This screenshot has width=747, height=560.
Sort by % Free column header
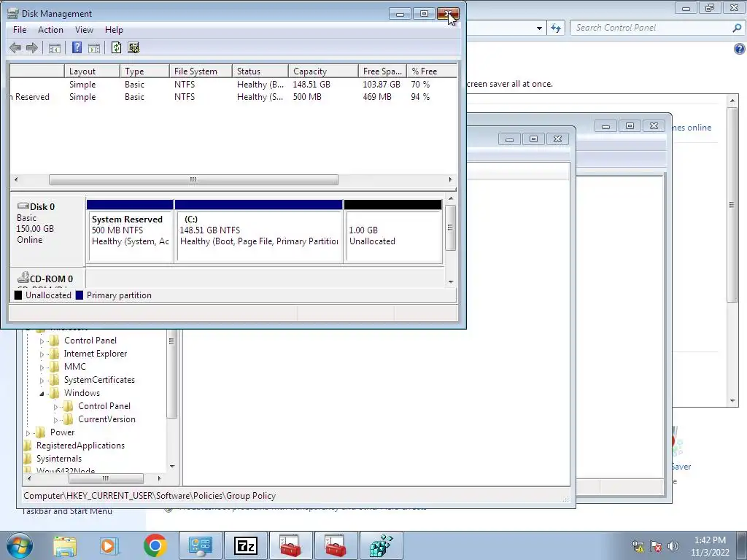(432, 71)
